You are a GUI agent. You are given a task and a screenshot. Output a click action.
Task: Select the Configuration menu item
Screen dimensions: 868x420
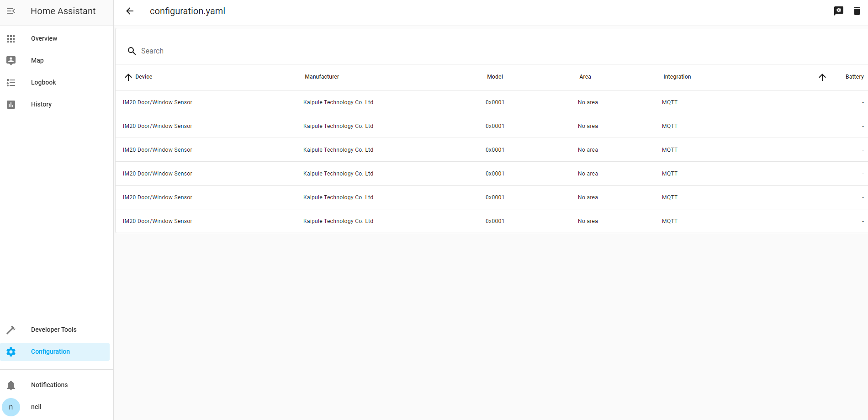click(55, 352)
